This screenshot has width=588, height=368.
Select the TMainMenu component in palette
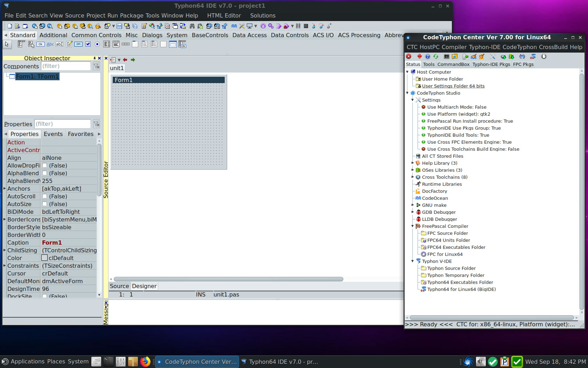[x=21, y=44]
